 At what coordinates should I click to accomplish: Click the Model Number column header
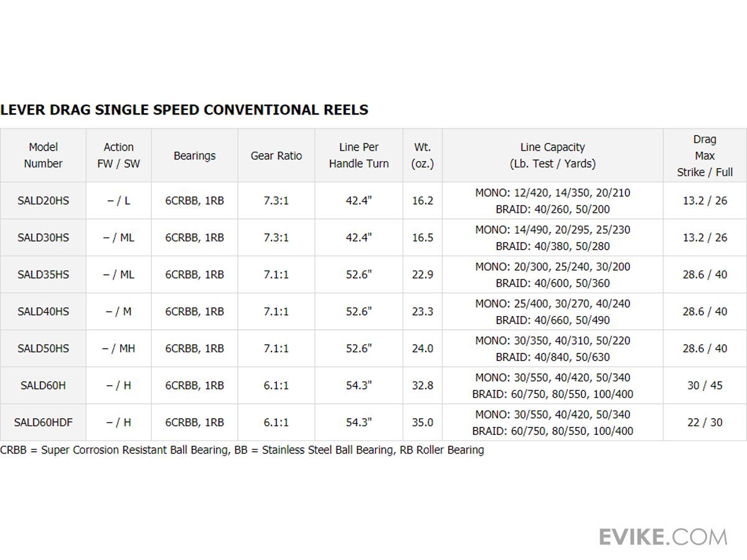pos(43,156)
